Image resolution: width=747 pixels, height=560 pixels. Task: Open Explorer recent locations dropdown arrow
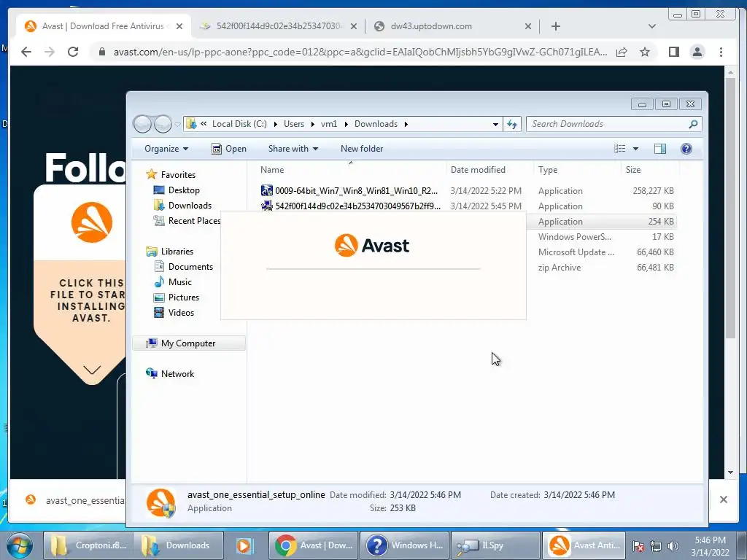pyautogui.click(x=178, y=124)
